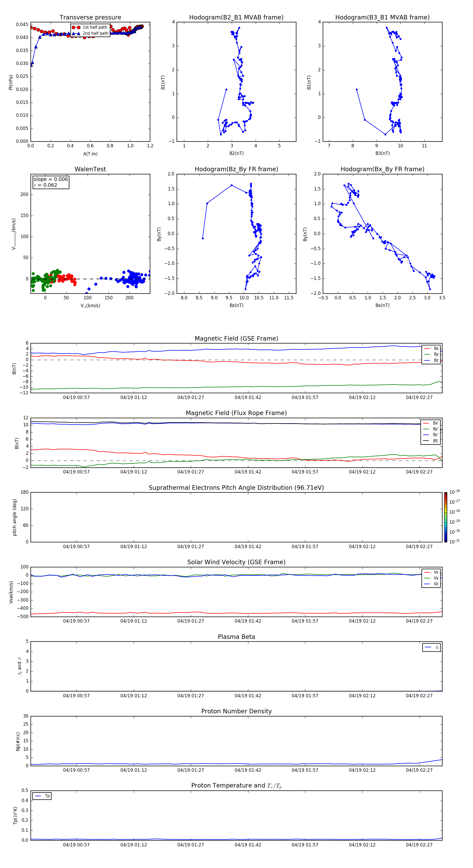
Task: Click the "Transverse pressure" plot title
Action: (x=90, y=18)
